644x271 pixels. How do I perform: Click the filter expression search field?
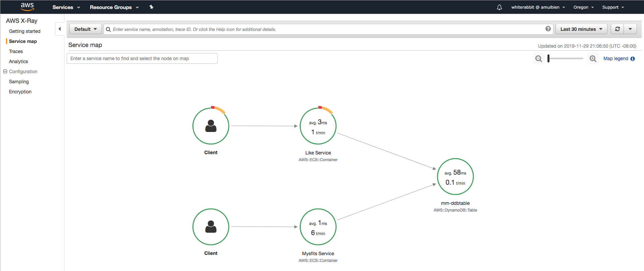[x=329, y=29]
